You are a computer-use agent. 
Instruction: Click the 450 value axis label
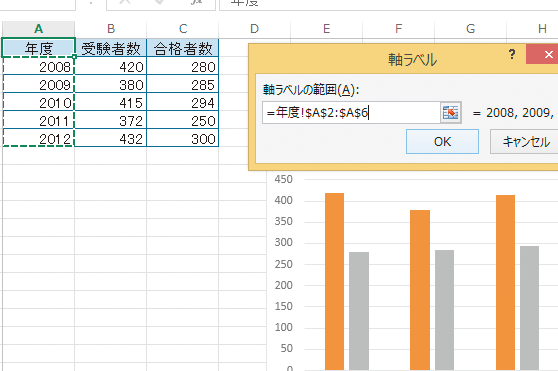284,179
